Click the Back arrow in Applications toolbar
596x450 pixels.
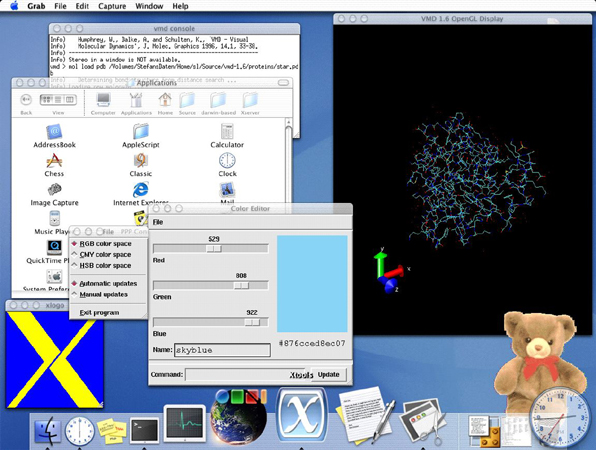[x=26, y=100]
